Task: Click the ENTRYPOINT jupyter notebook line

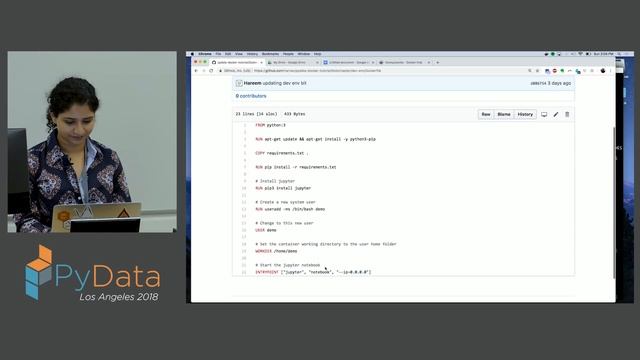Action: pyautogui.click(x=313, y=272)
